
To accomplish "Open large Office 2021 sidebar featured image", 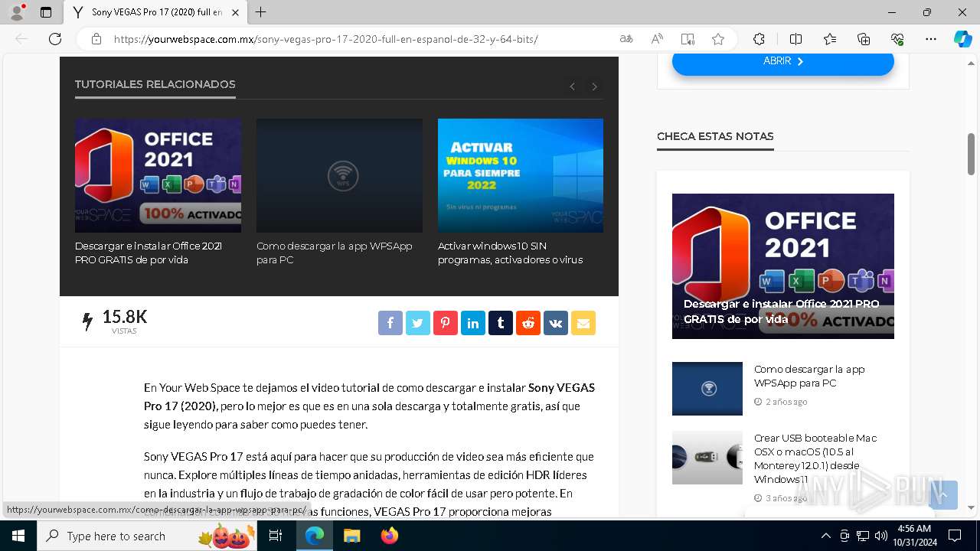I will tap(782, 266).
